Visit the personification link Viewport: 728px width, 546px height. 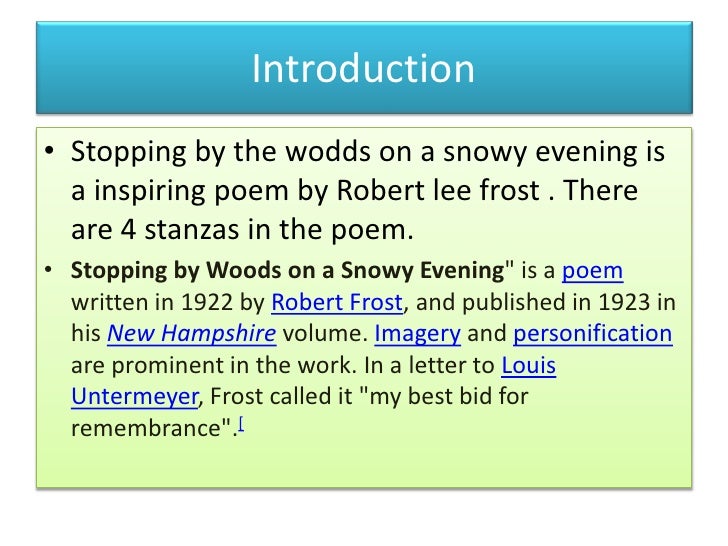(x=593, y=334)
